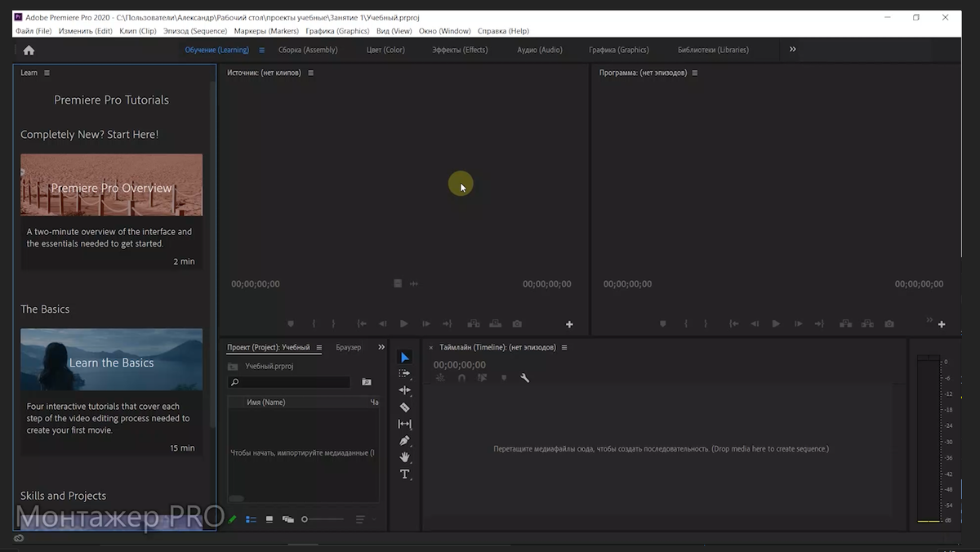The image size is (980, 552).
Task: Expand Program monitor transport overflow chevrons
Action: pos(929,319)
